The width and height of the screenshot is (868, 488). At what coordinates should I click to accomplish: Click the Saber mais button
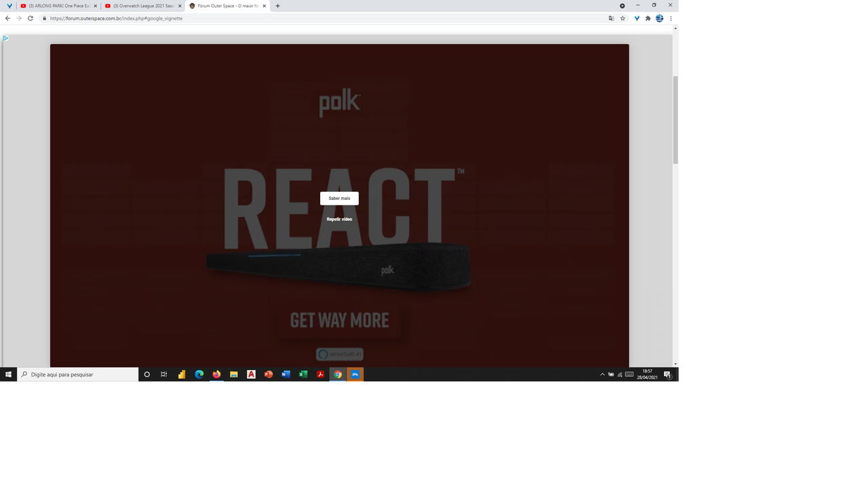(x=339, y=198)
